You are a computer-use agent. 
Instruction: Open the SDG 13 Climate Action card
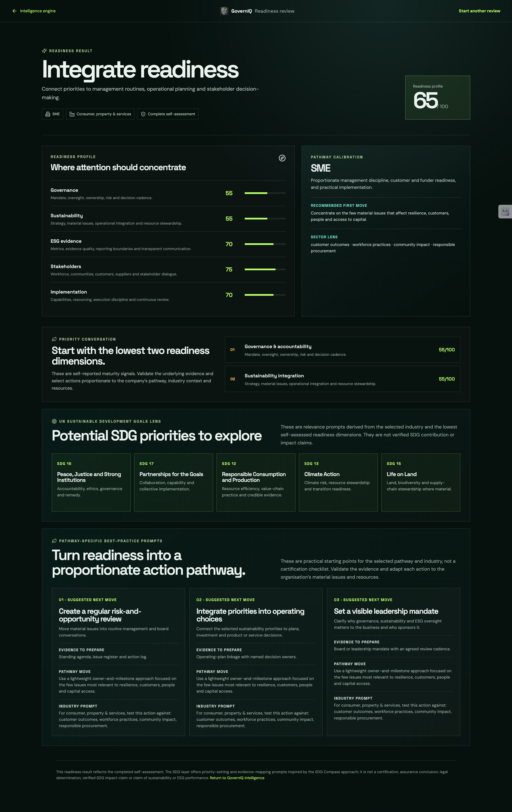tap(338, 483)
